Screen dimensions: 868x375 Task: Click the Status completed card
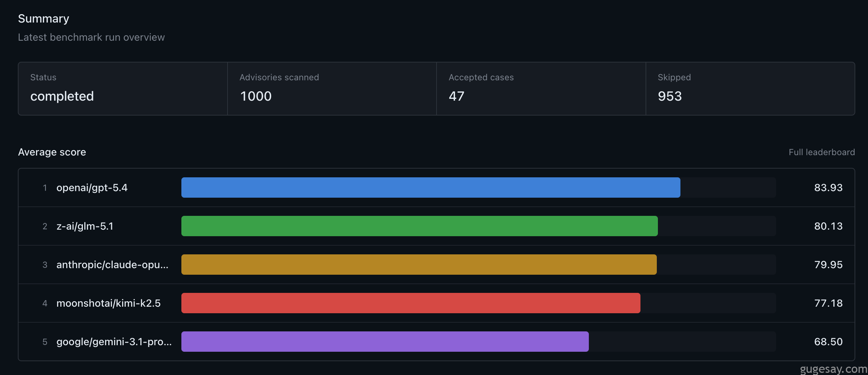(123, 89)
